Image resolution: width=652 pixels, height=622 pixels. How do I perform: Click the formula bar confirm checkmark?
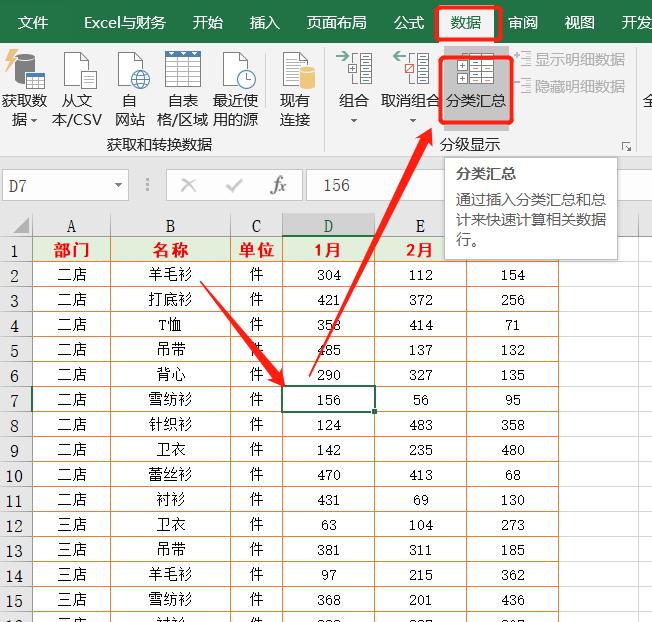click(x=234, y=185)
